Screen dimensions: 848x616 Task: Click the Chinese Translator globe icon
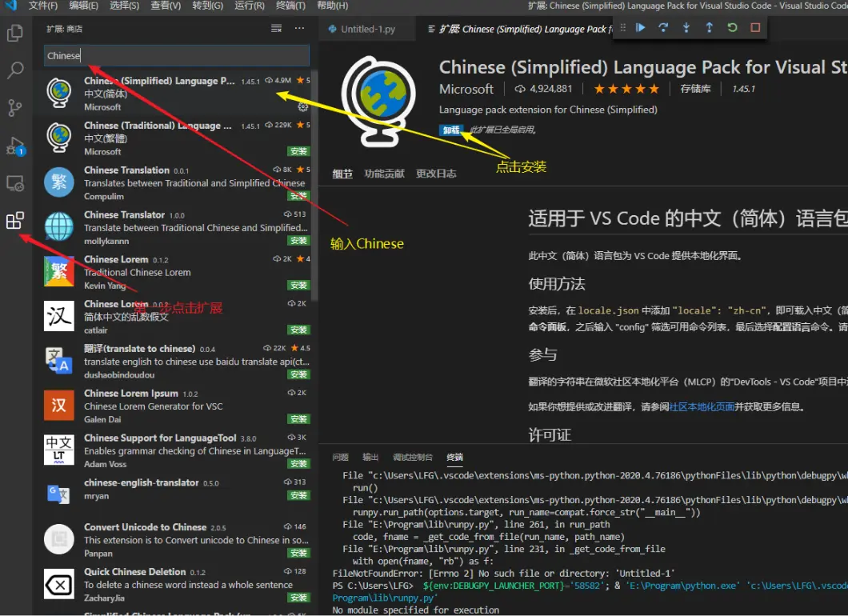(59, 226)
